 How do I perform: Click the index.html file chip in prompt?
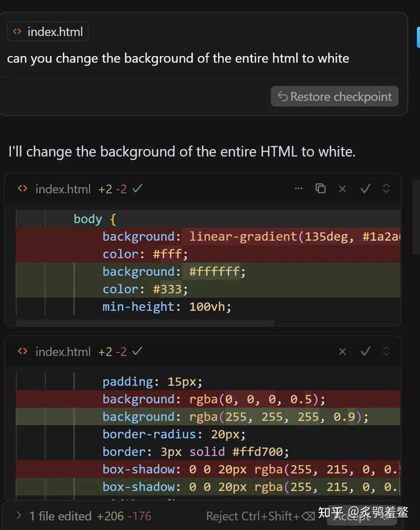click(48, 32)
